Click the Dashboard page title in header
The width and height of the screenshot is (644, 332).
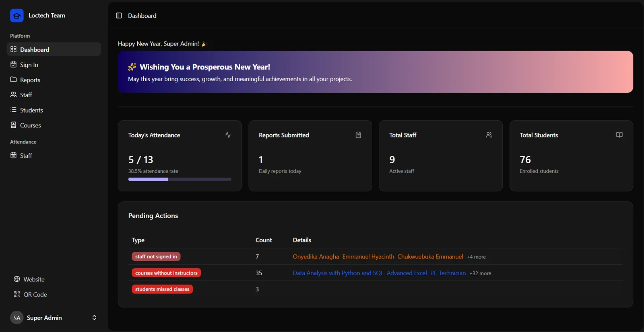142,16
